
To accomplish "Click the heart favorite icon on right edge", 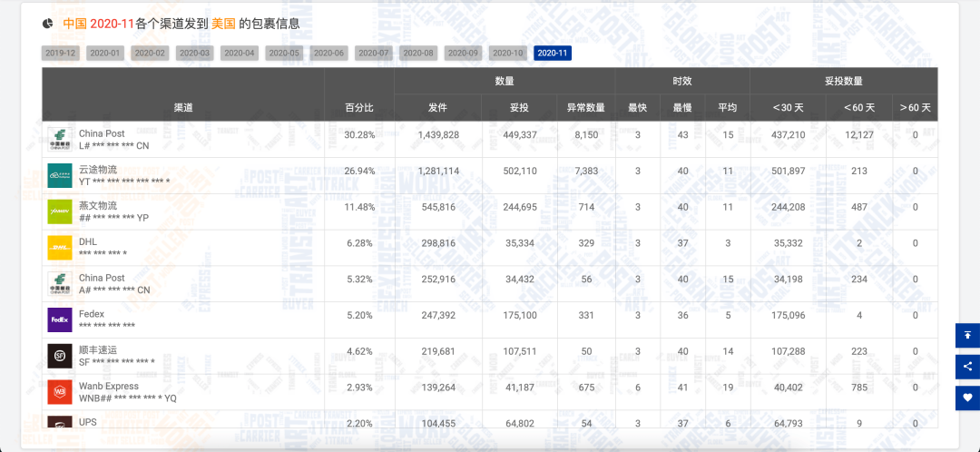I will (x=967, y=398).
